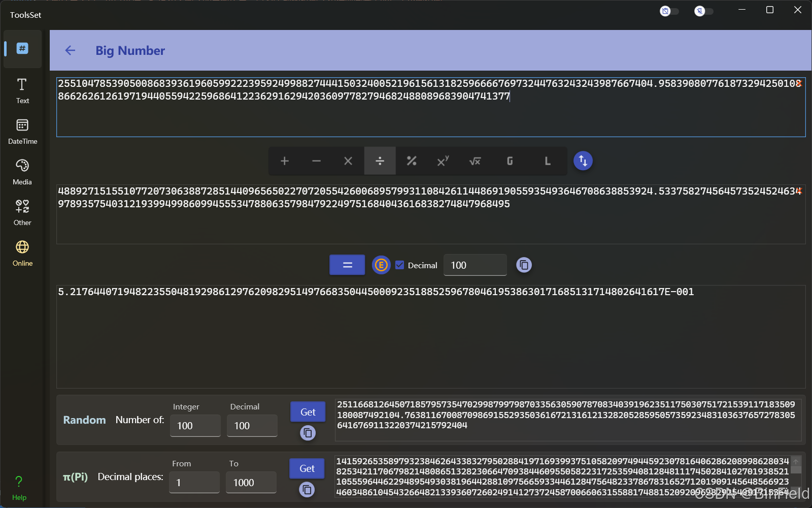Select the L operator

548,161
